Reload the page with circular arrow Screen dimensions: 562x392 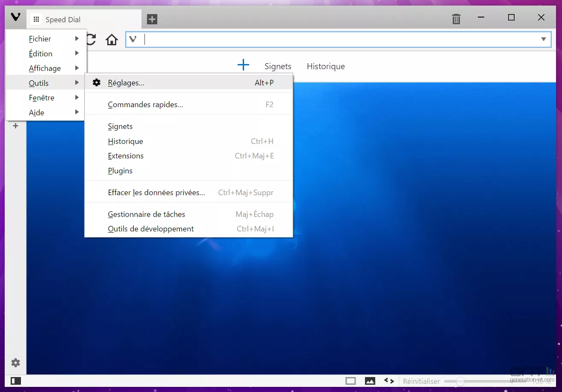pos(91,40)
